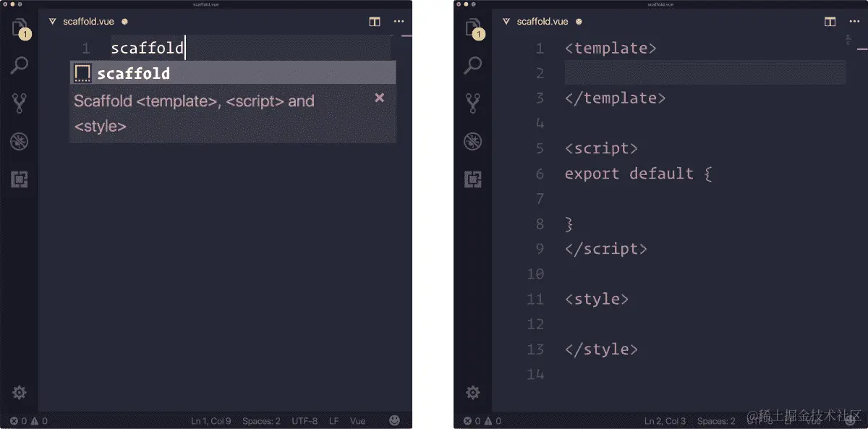The width and height of the screenshot is (868, 429).
Task: Click typed 'scaffold' text on line 1
Action: coord(148,49)
